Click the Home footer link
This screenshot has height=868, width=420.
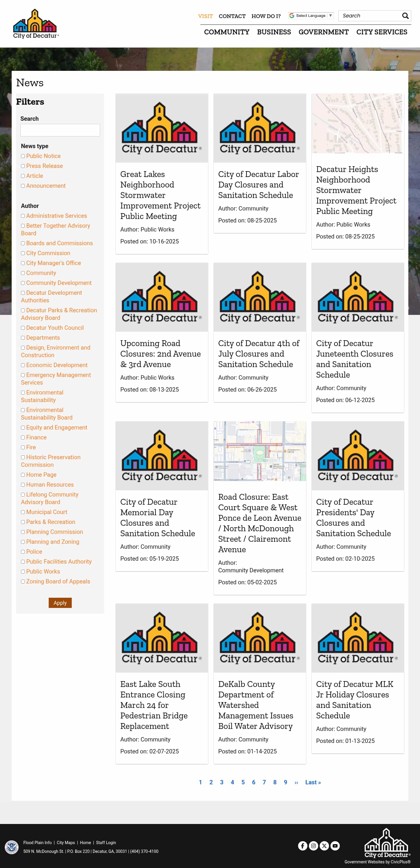pos(85,843)
